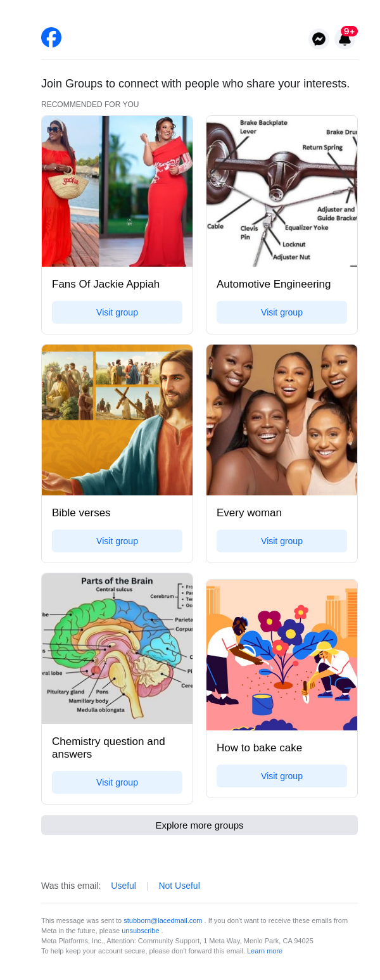Image resolution: width=380 pixels, height=980 pixels.
Task: Visit the Automotive Engineering group
Action: tap(282, 312)
